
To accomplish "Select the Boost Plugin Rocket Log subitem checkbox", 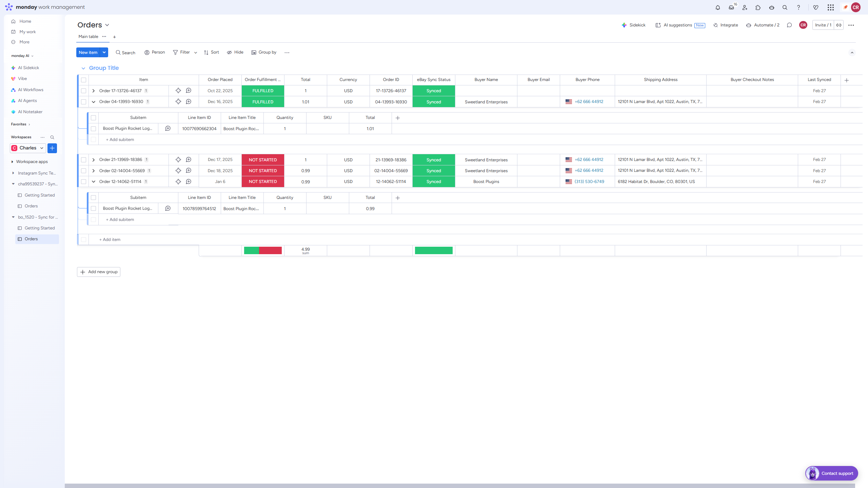I will pos(94,128).
